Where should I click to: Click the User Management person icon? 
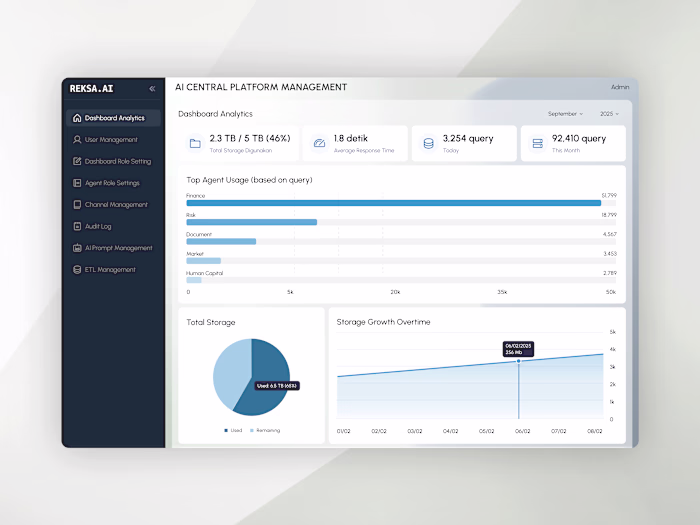pyautogui.click(x=77, y=139)
